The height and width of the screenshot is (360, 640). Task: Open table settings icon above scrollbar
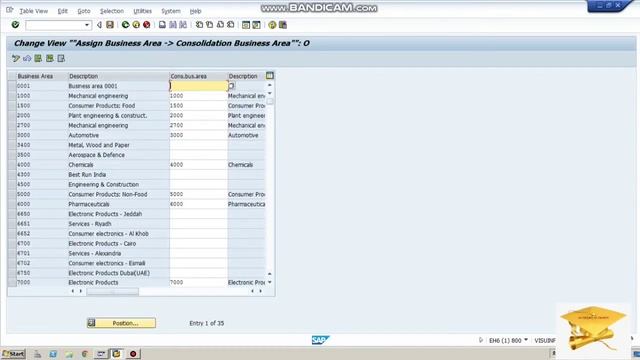pyautogui.click(x=270, y=76)
